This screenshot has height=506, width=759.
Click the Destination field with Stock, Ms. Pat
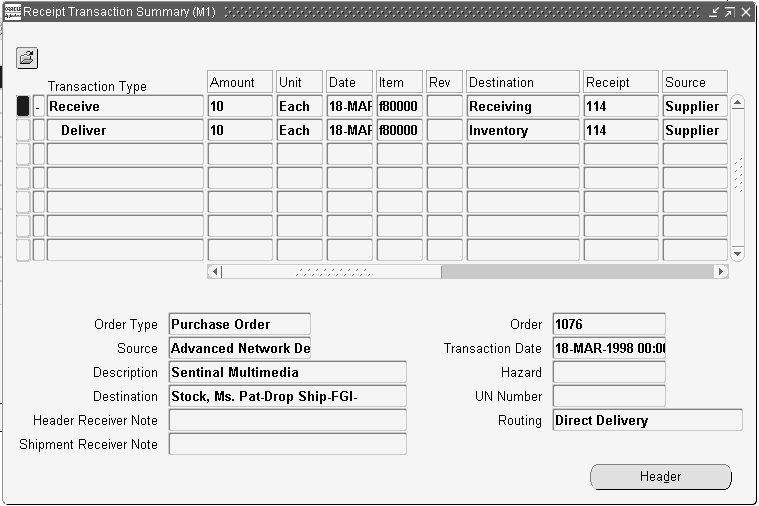tap(288, 397)
